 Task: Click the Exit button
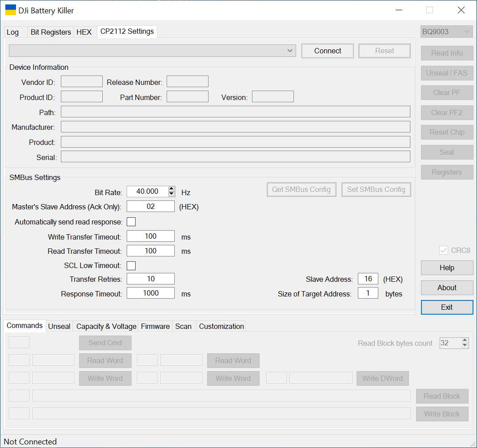point(447,307)
